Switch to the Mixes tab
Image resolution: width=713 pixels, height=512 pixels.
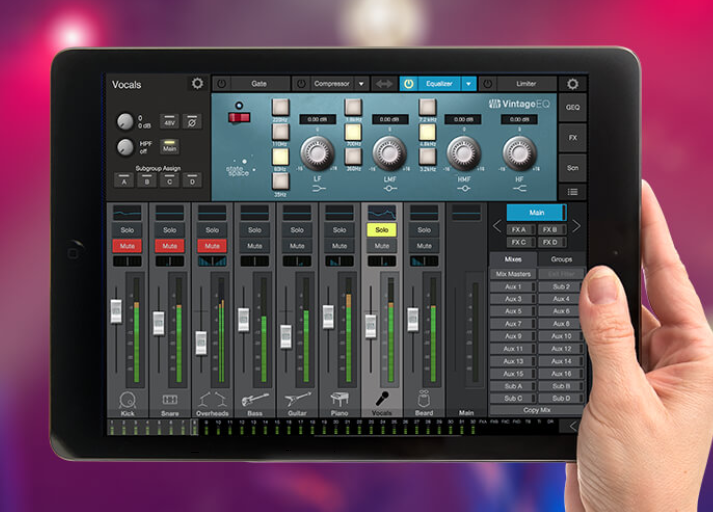pos(513,259)
